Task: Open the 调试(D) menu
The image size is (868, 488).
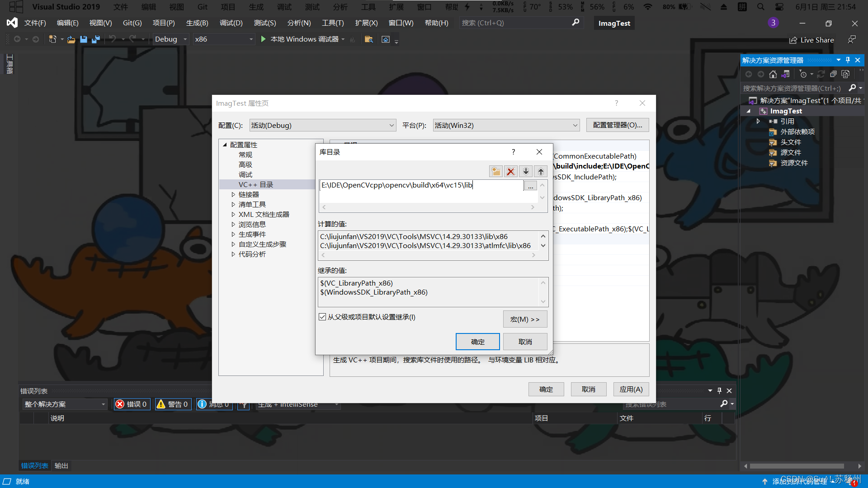Action: click(231, 23)
